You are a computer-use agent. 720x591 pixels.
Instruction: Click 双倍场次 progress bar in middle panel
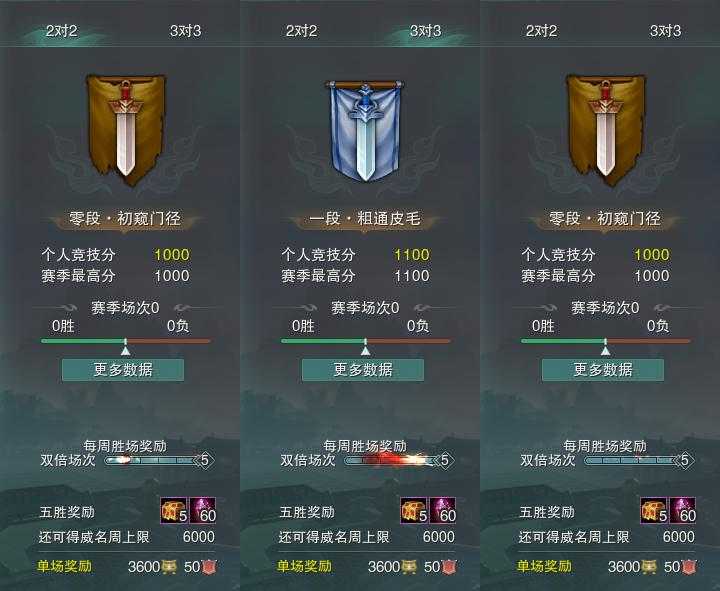393,460
